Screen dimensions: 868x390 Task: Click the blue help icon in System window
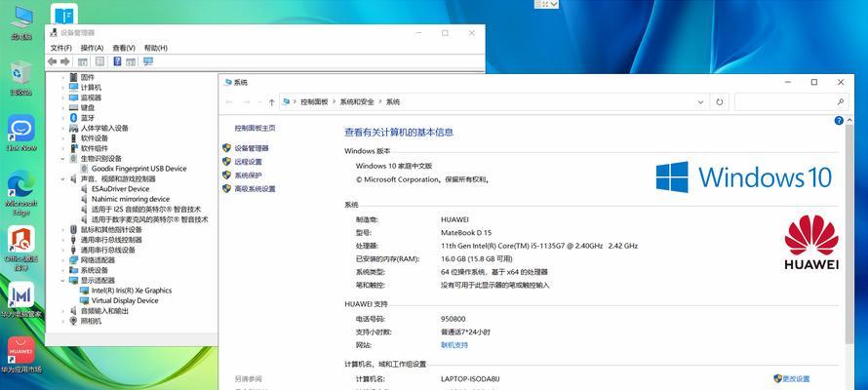[839, 120]
